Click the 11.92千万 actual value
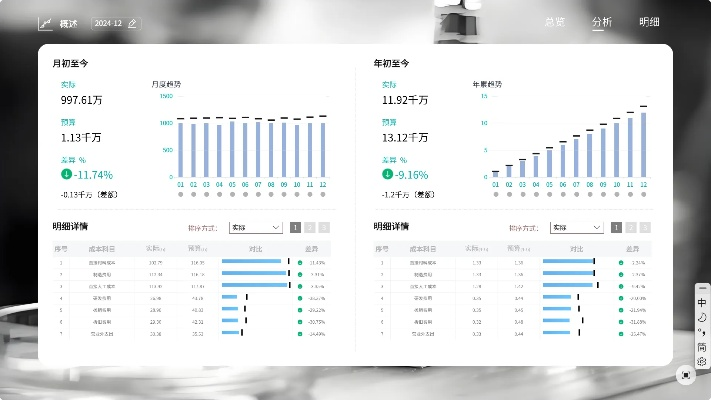 pyautogui.click(x=405, y=100)
